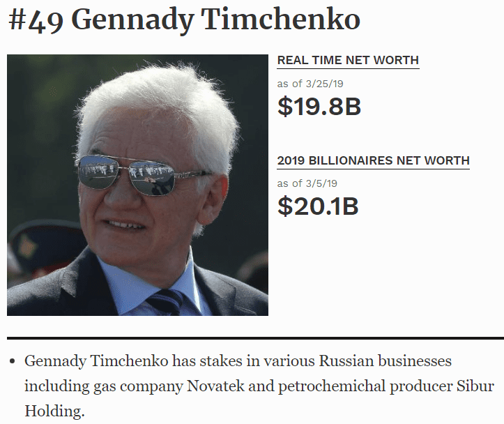This screenshot has height=424, width=504.
Task: Click the word 'petrochemichal' in the bio
Action: [x=332, y=386]
